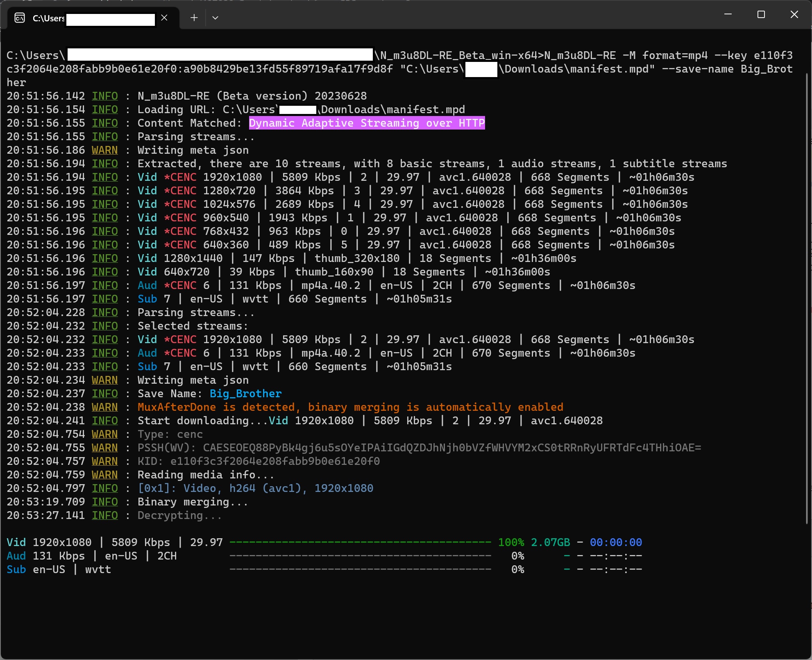Expand the new tab profile dropdown
The width and height of the screenshot is (812, 660).
click(215, 18)
